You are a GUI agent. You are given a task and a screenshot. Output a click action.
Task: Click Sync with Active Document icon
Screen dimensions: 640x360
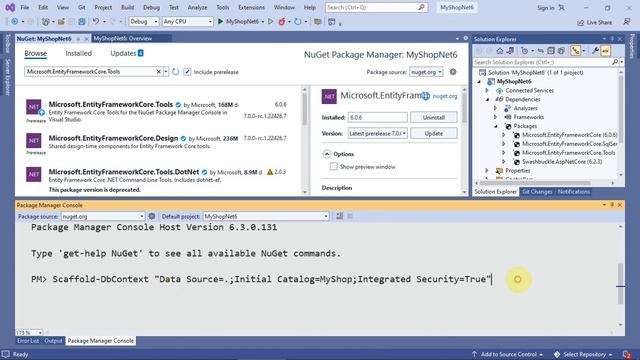pyautogui.click(x=540, y=51)
